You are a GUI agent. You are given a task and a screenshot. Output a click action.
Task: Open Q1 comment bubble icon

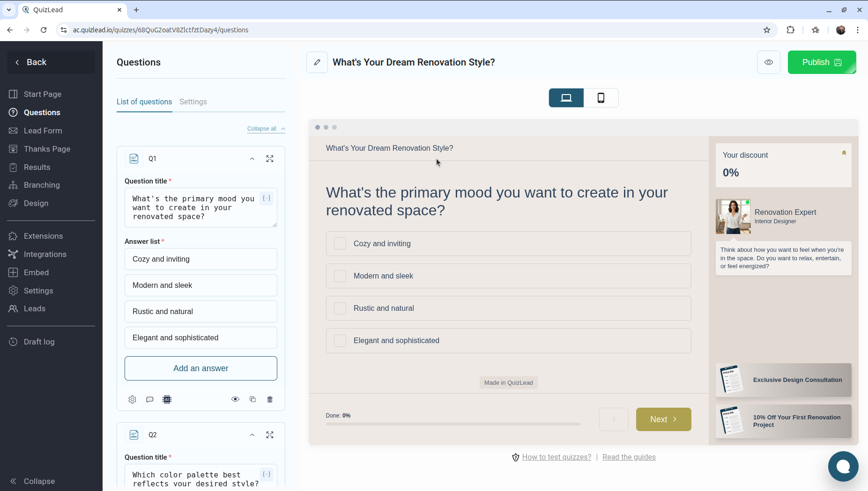click(150, 399)
